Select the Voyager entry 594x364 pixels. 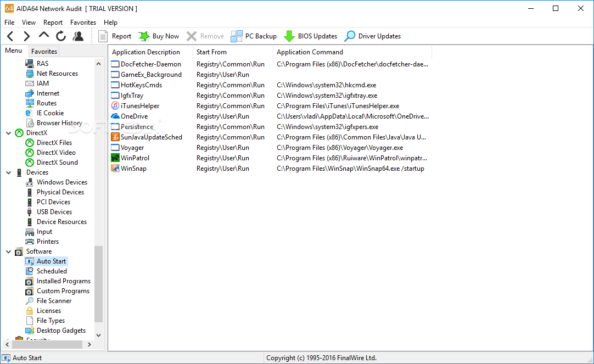pos(132,148)
